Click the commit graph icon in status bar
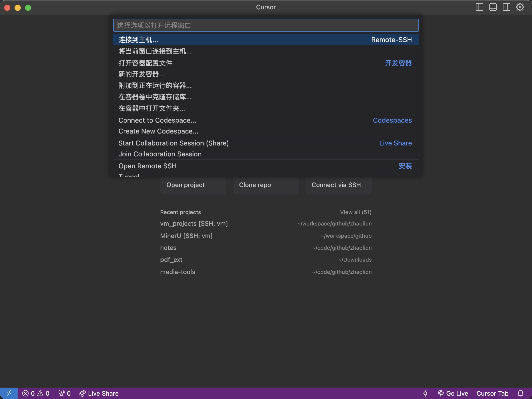532x399 pixels. (x=425, y=393)
